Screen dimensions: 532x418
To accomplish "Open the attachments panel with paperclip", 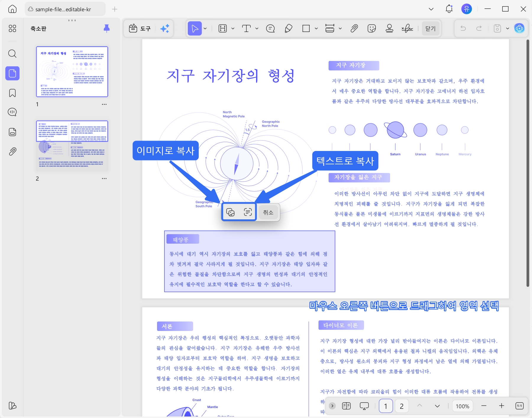I will coord(12,152).
